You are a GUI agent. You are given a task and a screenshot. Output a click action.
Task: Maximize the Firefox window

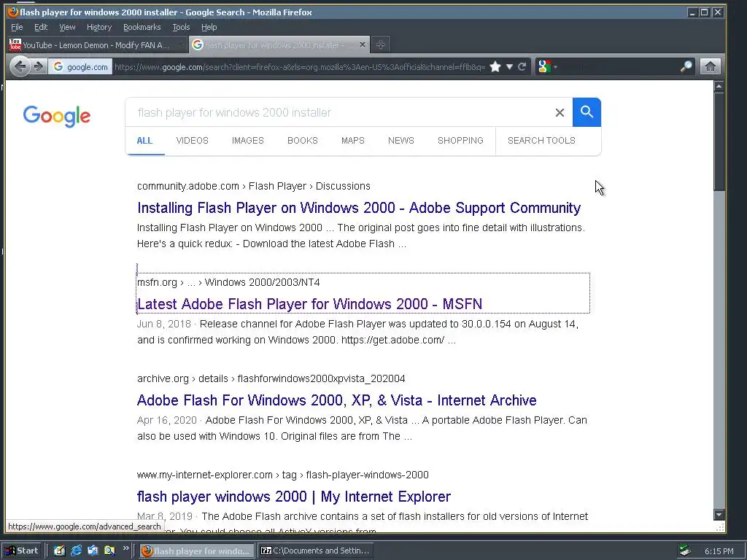[705, 12]
